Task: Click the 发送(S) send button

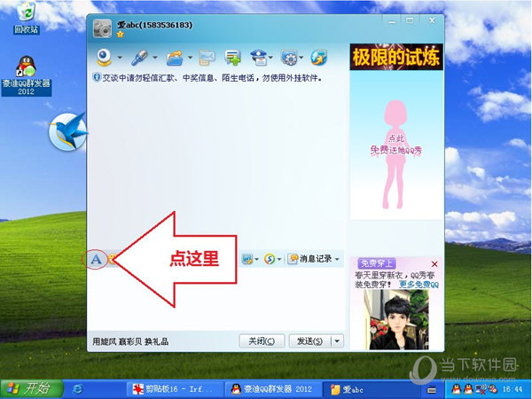Action: point(310,341)
